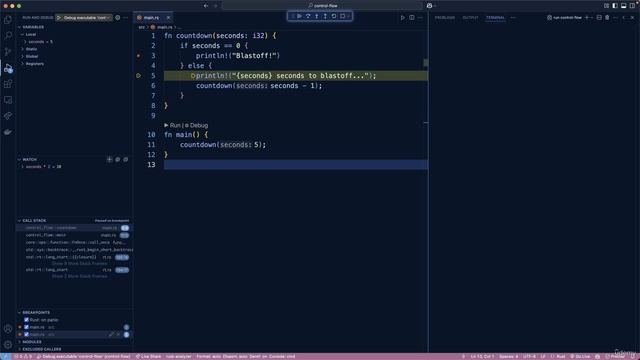Click Go Live in the status bar

[580, 356]
